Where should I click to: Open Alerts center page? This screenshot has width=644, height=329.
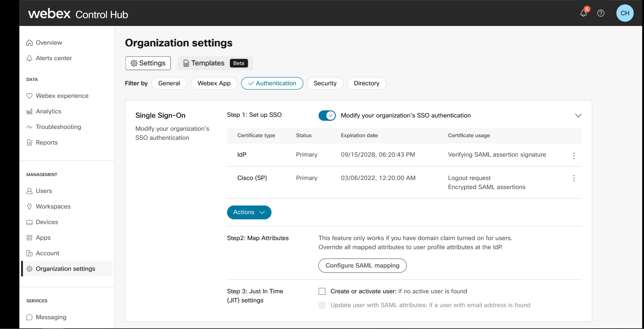tap(54, 58)
